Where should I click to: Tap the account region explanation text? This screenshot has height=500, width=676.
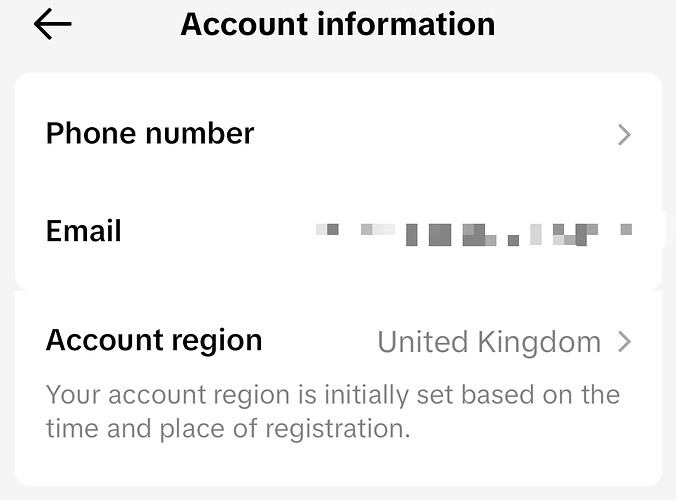pos(332,411)
